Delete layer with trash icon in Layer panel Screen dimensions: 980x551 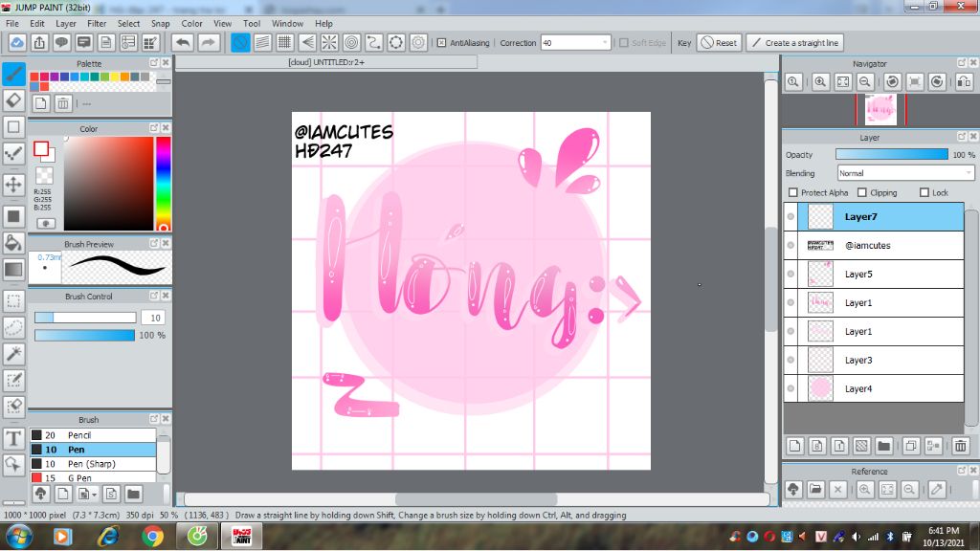pos(961,446)
